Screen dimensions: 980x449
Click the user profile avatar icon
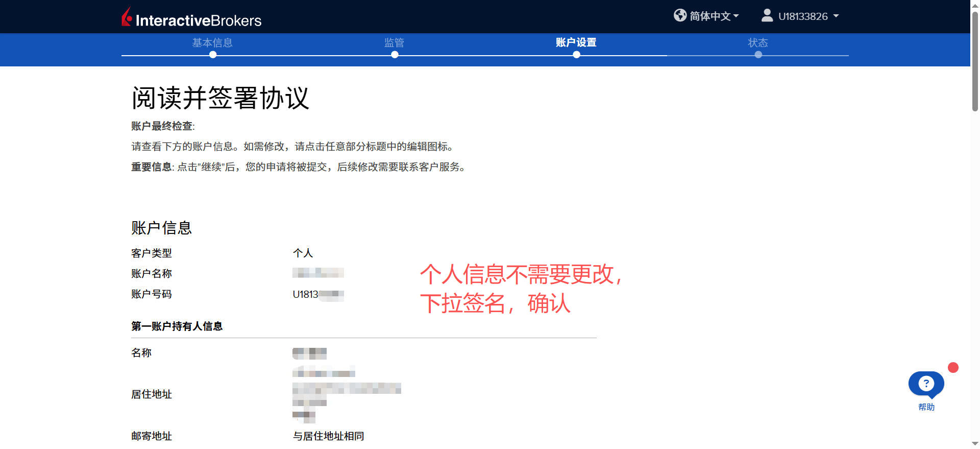[767, 15]
